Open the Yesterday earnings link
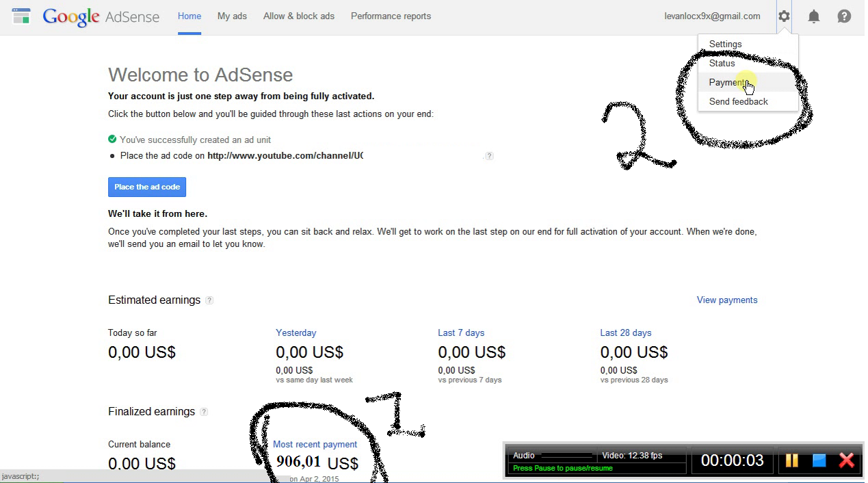 click(x=295, y=333)
